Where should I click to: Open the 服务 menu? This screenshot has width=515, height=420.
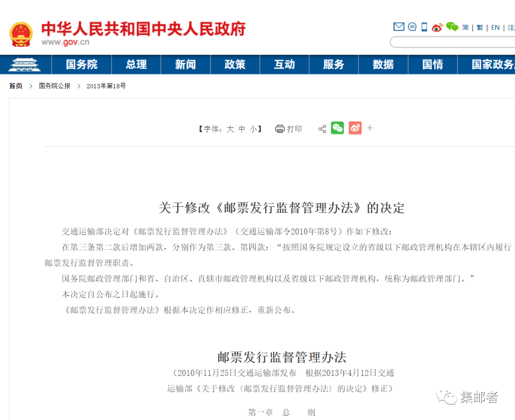pos(334,64)
